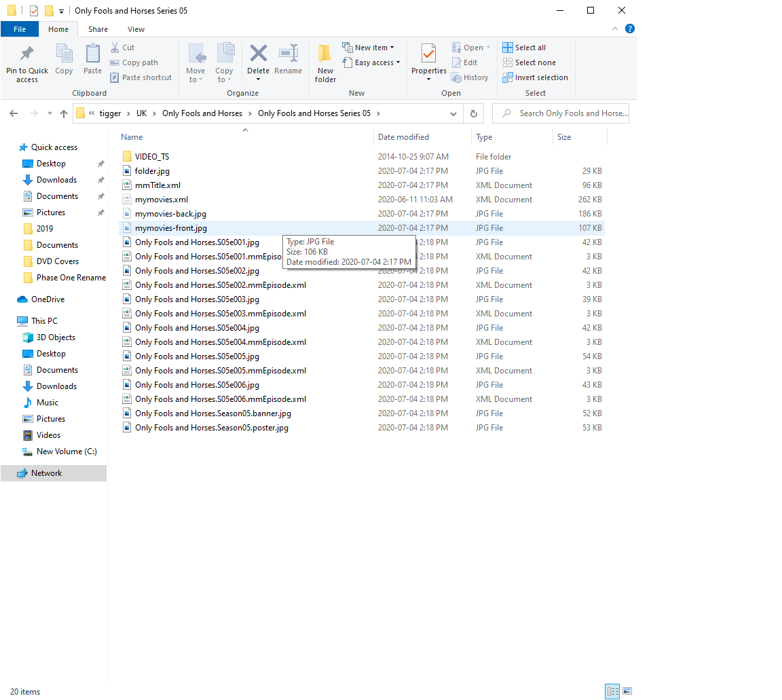Collapse the ribbon with the chevron

click(615, 29)
